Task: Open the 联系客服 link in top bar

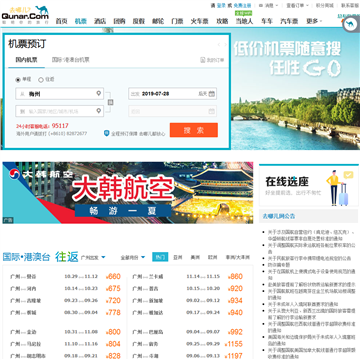Action: click(x=350, y=5)
